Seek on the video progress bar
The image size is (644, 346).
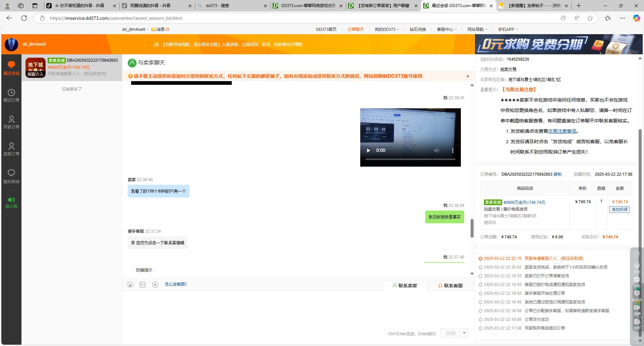(410, 159)
